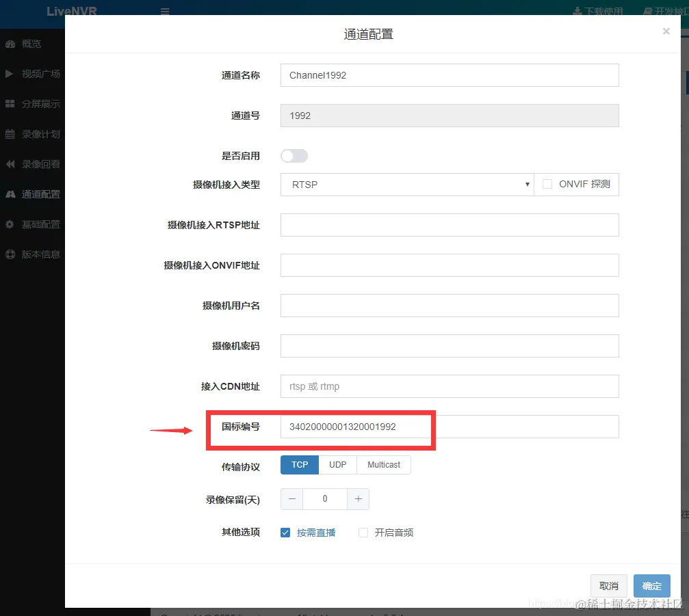Select the 录像回看 playback icon

[x=10, y=164]
